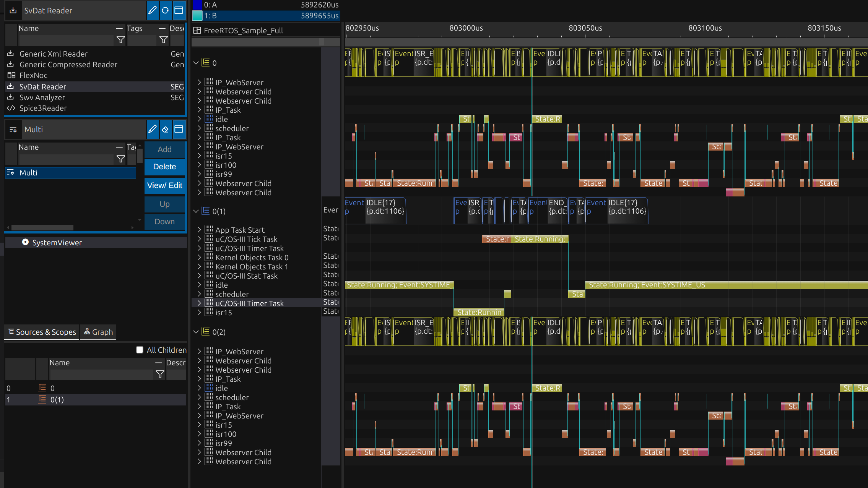Expand the uC/OS-III Stat Task row
Image resolution: width=868 pixels, height=488 pixels.
[x=199, y=276]
